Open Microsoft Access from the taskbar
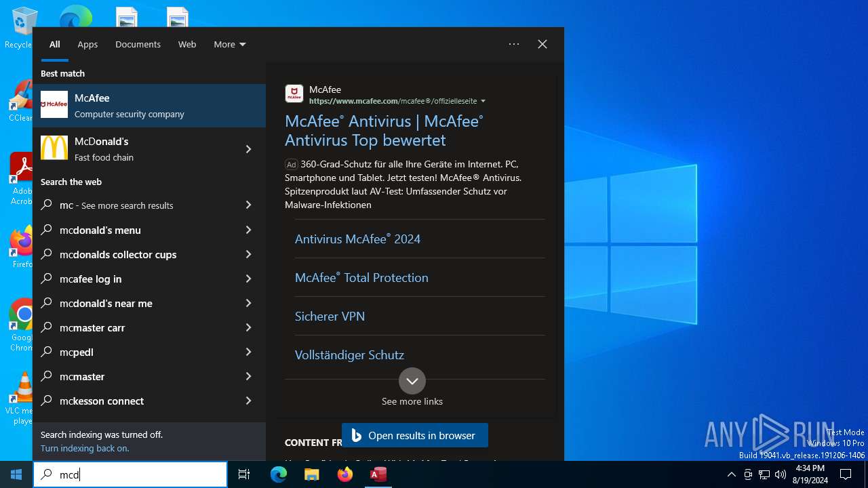Screen dimensions: 868x488 (x=378, y=474)
